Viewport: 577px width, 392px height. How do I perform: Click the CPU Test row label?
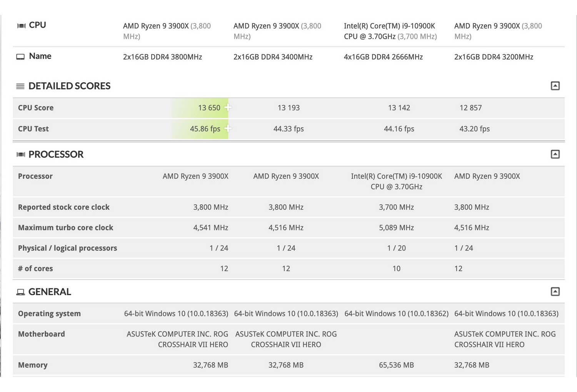pyautogui.click(x=33, y=129)
